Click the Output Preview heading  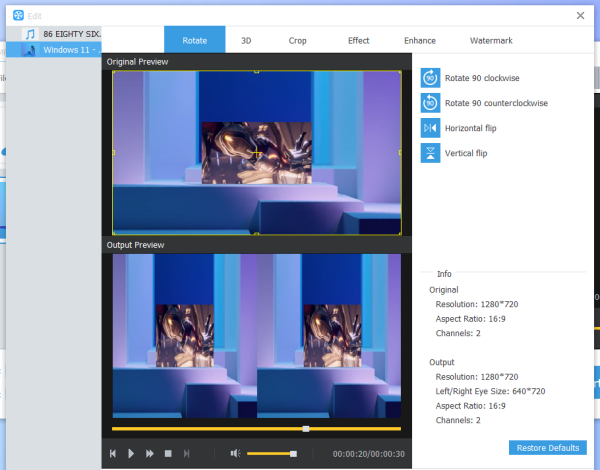[135, 245]
